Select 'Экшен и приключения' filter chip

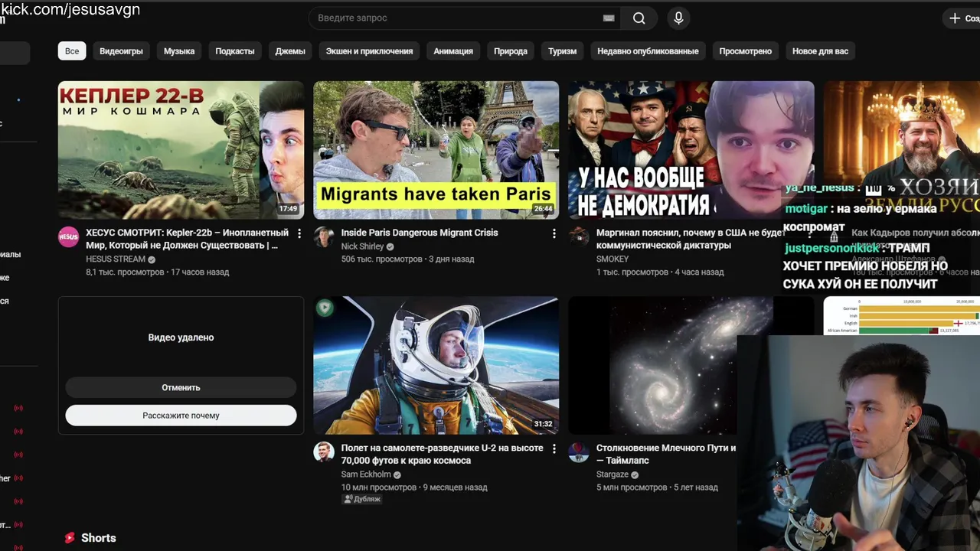click(x=369, y=51)
